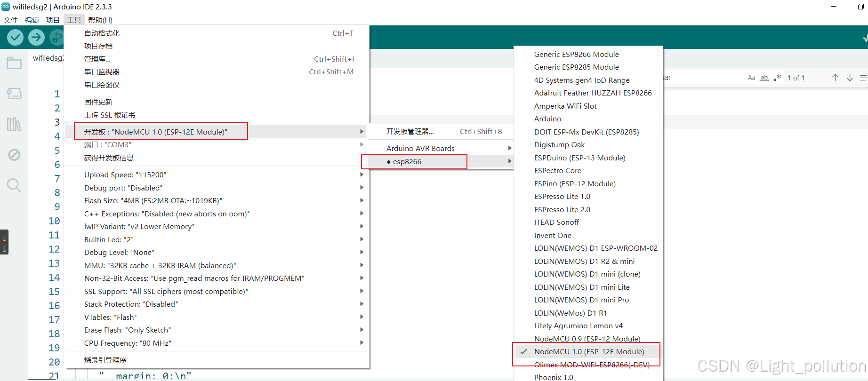Expand Stack Protection submenu
Screen dimensions: 868x381
tap(217, 304)
